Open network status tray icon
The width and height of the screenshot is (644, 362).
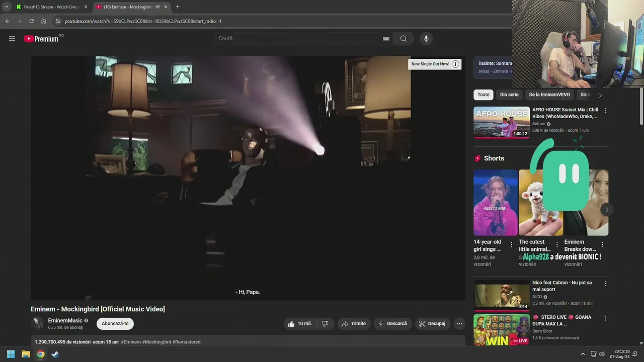pos(593,354)
